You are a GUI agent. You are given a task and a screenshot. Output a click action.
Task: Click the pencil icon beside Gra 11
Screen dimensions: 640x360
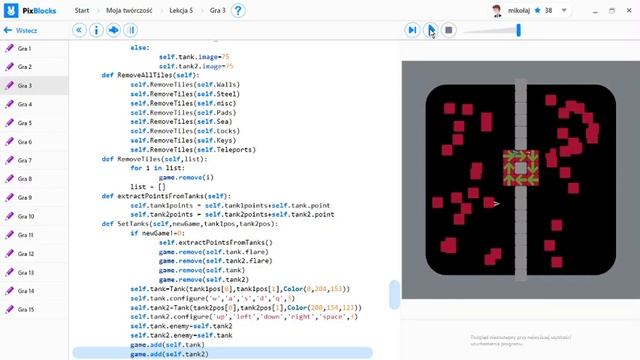[9, 235]
